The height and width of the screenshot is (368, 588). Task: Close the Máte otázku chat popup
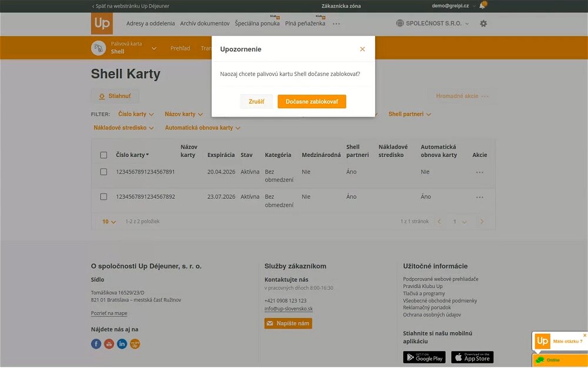pos(584,335)
